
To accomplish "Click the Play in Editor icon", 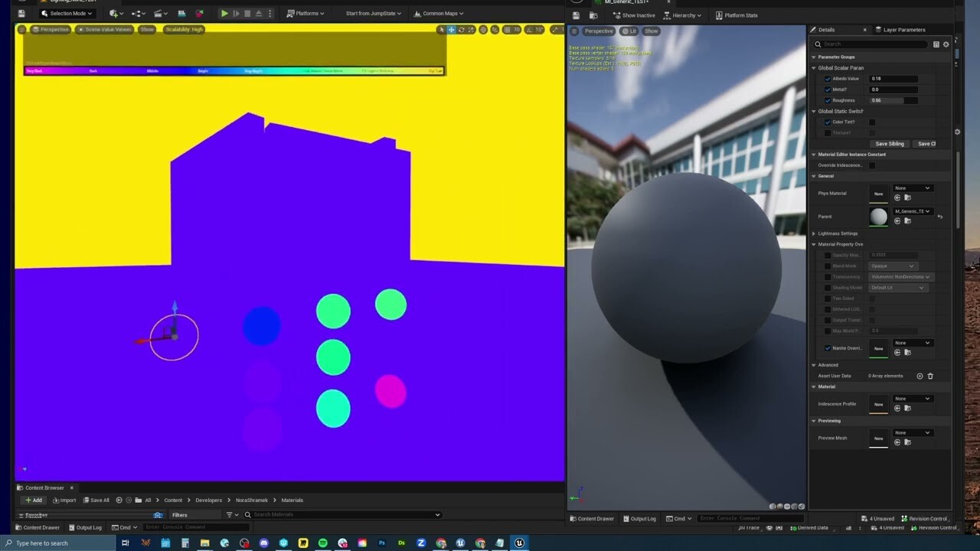I will tap(223, 13).
